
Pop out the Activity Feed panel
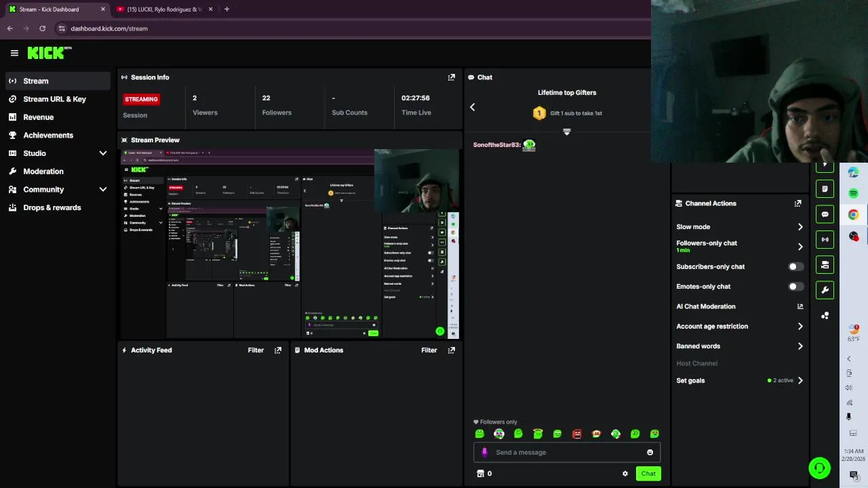tap(278, 350)
